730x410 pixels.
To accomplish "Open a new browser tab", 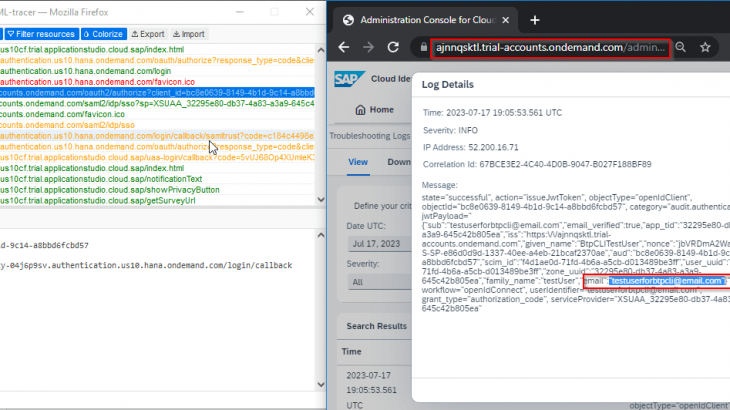I will [x=534, y=20].
